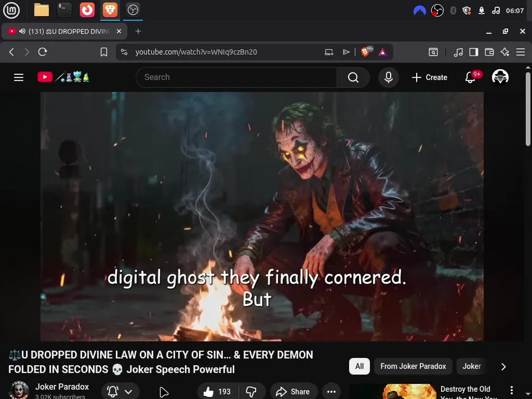Open Brave Shields lion icon
The height and width of the screenshot is (399, 532).
(366, 52)
